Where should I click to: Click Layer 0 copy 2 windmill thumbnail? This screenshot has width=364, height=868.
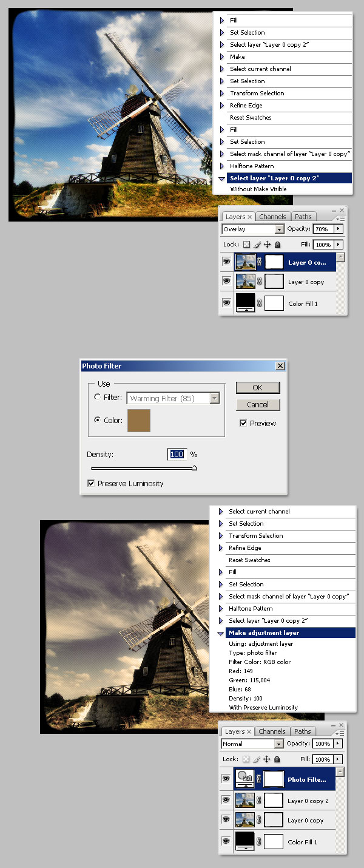pos(245,801)
